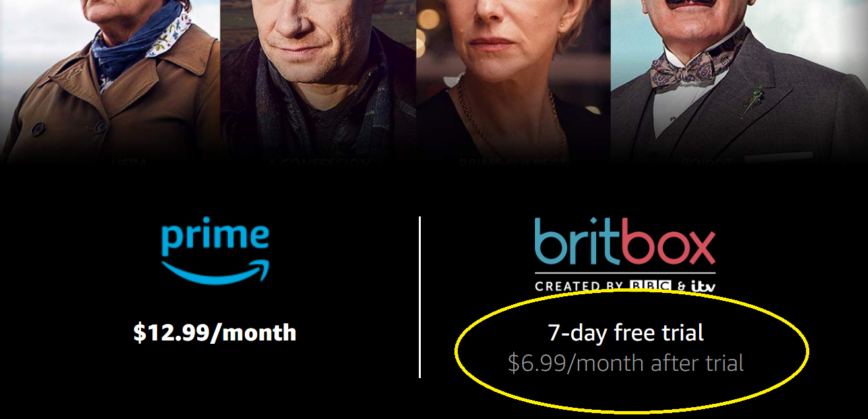Select the $12.99/month Prime price

point(215,333)
